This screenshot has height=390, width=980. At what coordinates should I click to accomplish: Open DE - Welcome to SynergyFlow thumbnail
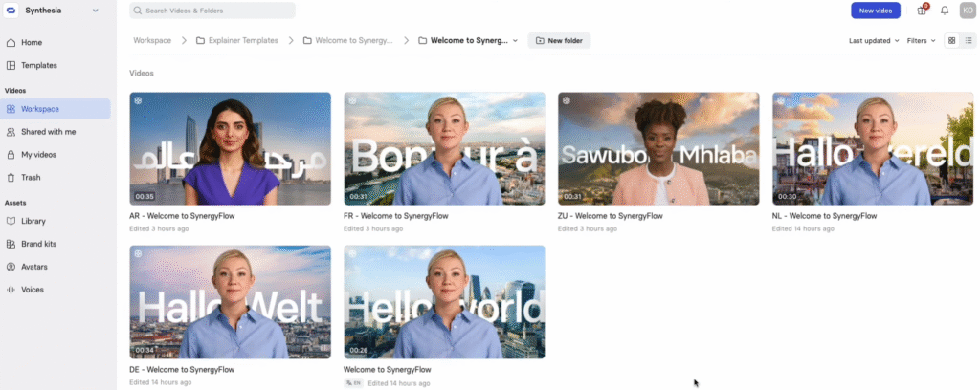point(230,302)
